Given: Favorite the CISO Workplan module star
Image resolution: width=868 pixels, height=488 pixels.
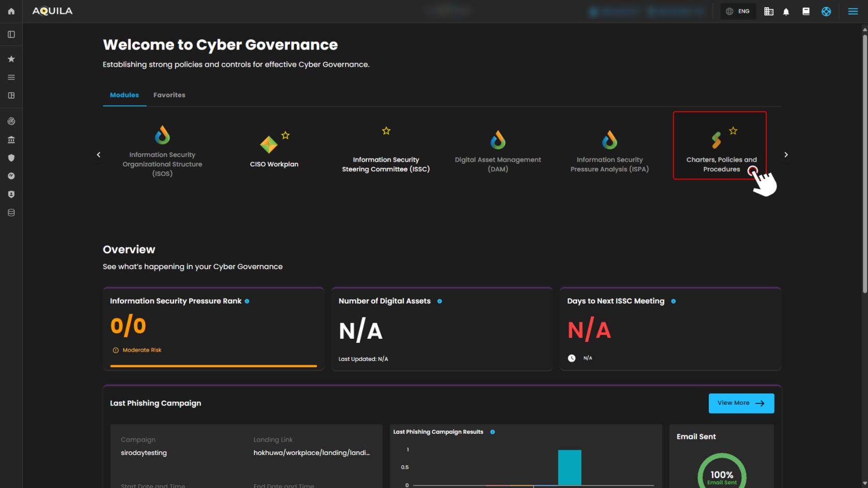Looking at the screenshot, I should (285, 135).
